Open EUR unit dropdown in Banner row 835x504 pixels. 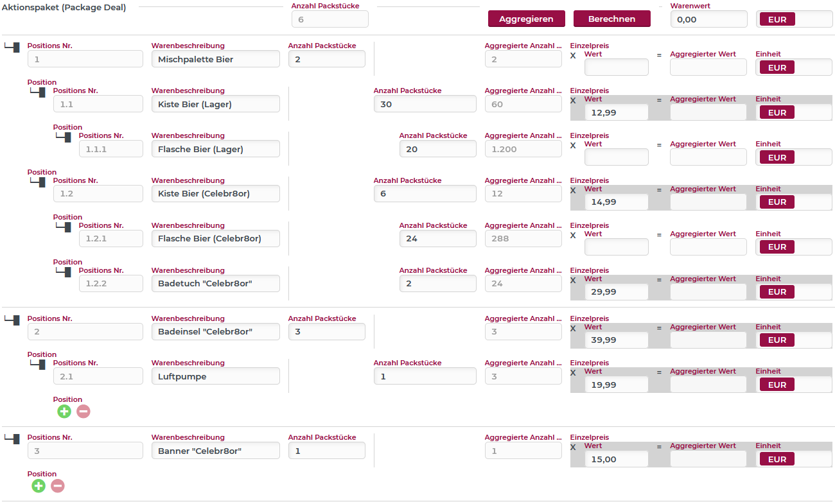(x=793, y=459)
